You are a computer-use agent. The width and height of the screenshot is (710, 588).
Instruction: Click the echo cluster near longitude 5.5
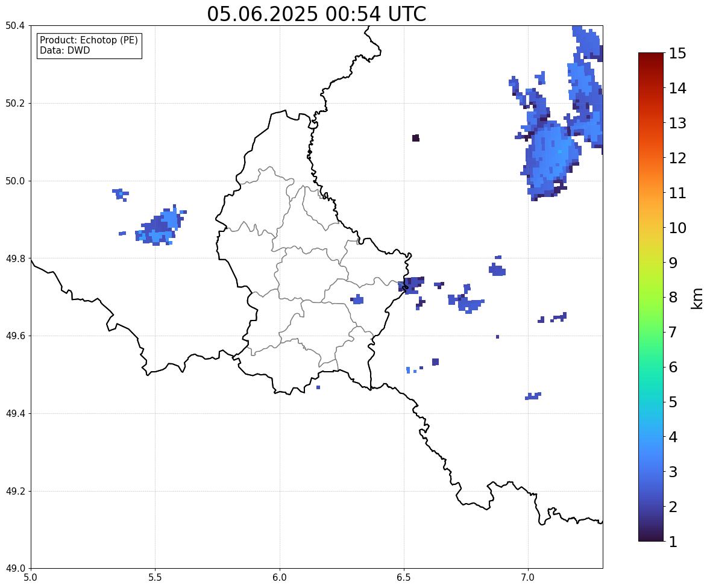coord(161,225)
